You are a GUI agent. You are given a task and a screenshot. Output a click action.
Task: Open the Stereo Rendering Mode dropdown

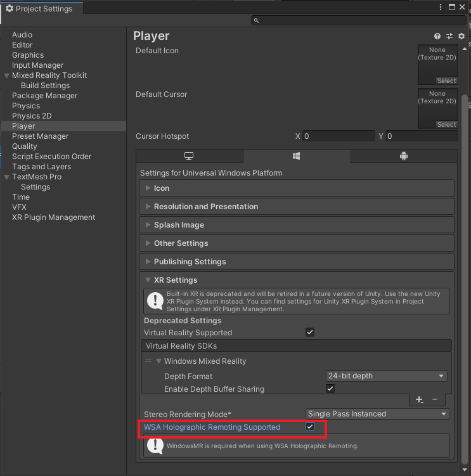(377, 414)
